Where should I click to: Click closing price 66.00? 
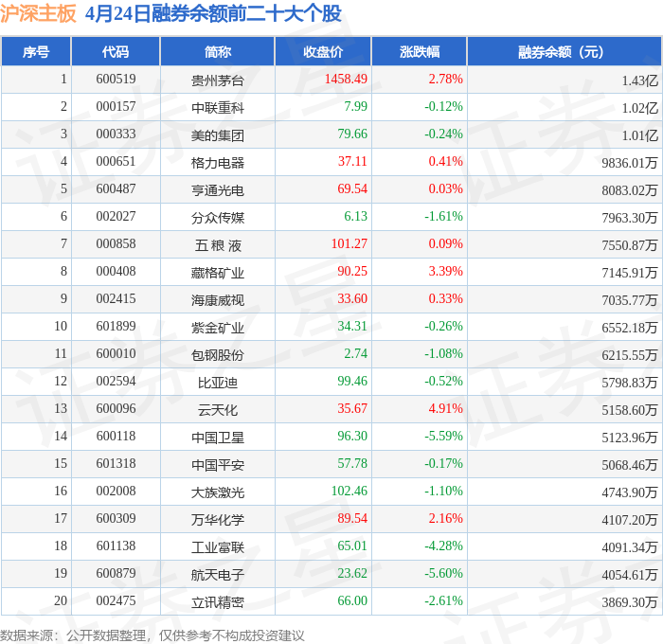[352, 600]
